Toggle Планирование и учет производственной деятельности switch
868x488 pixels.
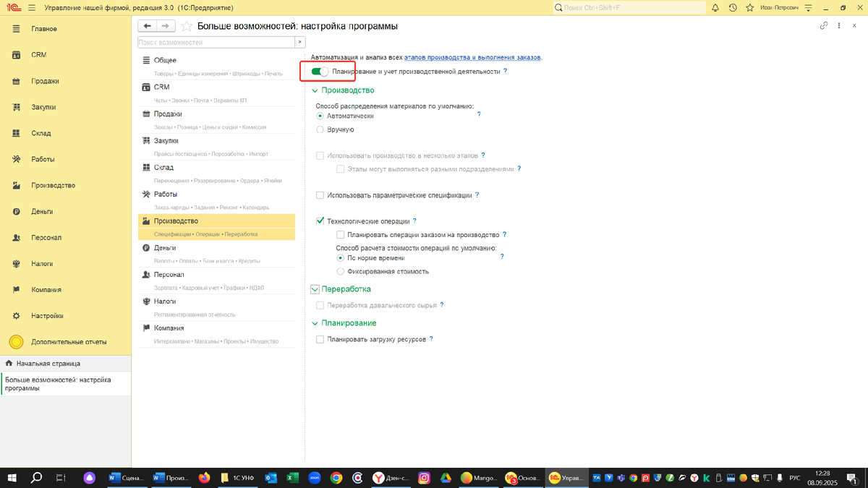coord(320,72)
